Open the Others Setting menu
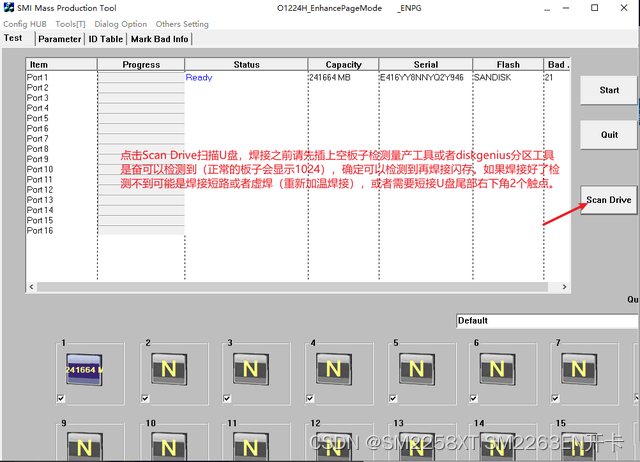 tap(182, 24)
